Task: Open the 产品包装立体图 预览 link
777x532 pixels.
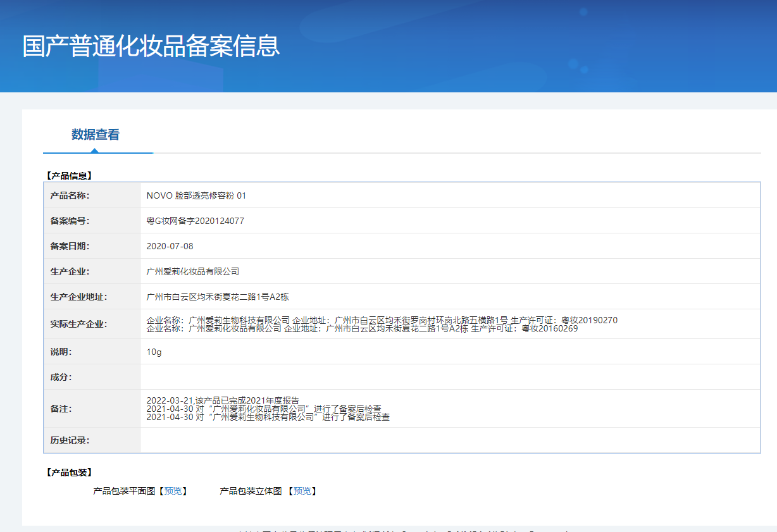Action: click(x=302, y=491)
